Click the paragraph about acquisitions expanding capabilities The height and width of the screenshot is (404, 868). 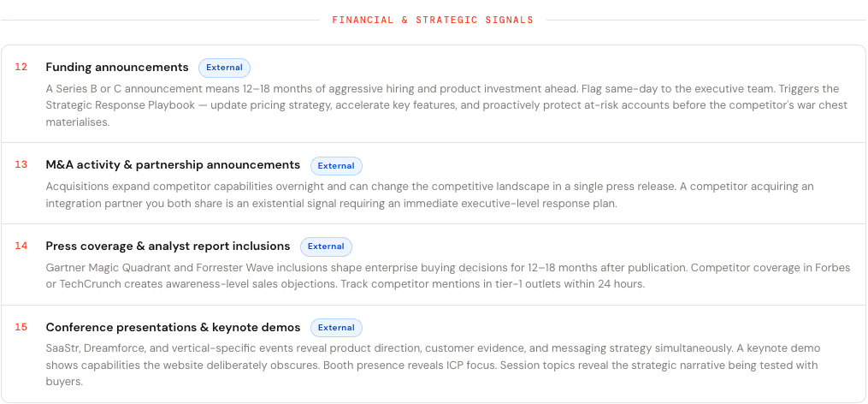429,194
